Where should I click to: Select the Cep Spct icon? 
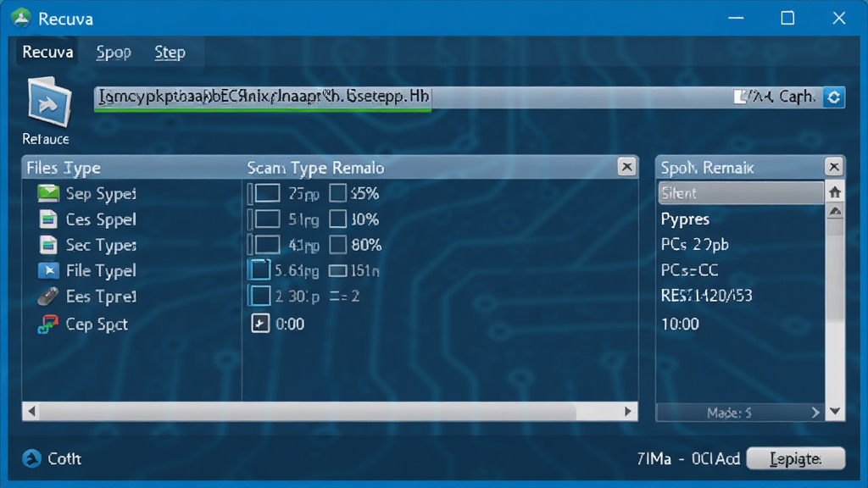pyautogui.click(x=47, y=324)
